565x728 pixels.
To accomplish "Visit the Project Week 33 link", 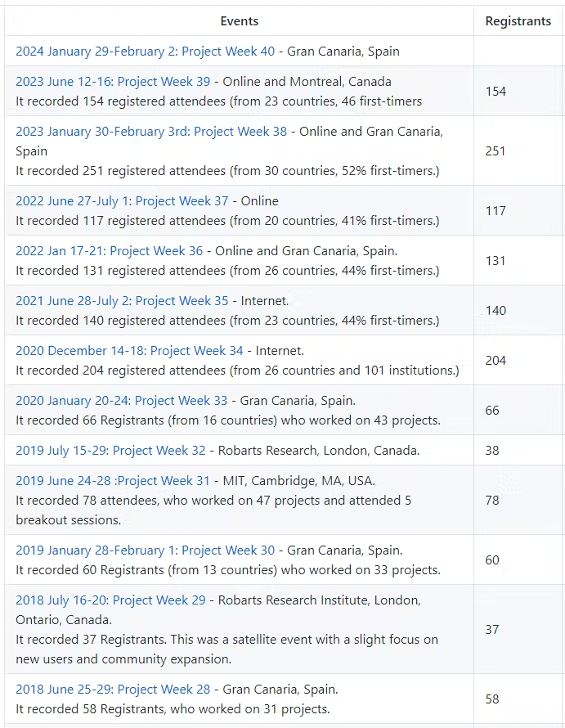I will coord(122,400).
